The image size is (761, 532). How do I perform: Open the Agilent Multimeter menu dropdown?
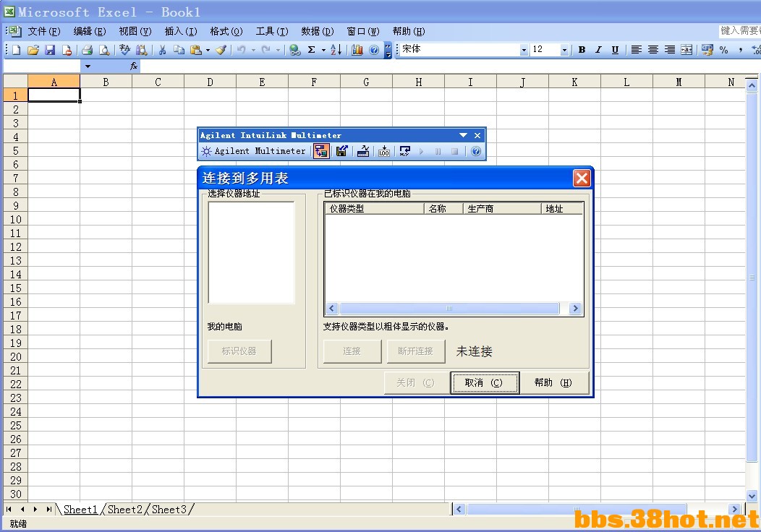[255, 151]
